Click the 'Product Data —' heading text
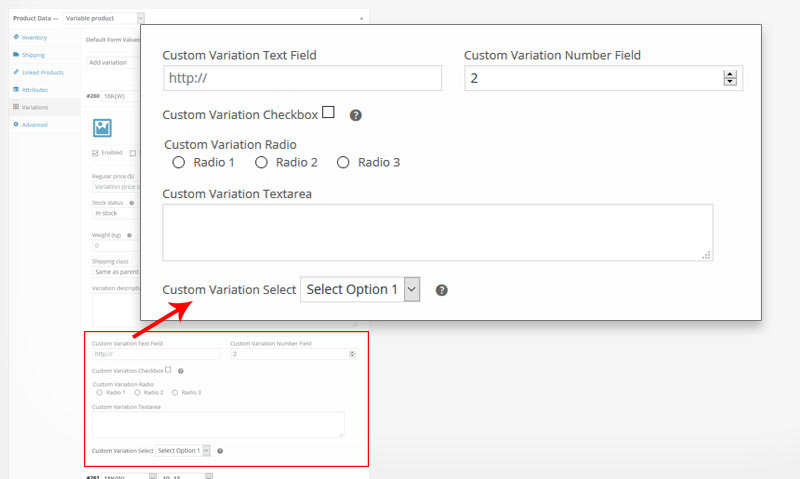 point(36,18)
